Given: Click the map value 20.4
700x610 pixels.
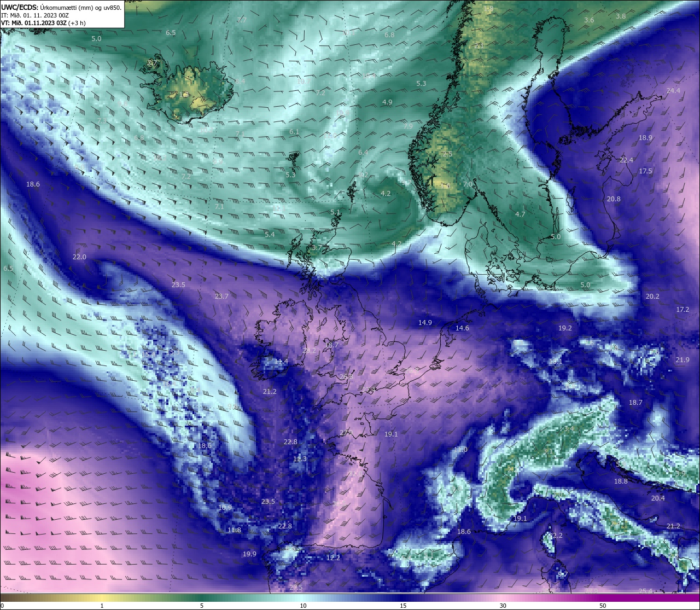Looking at the screenshot, I should pos(658,498).
